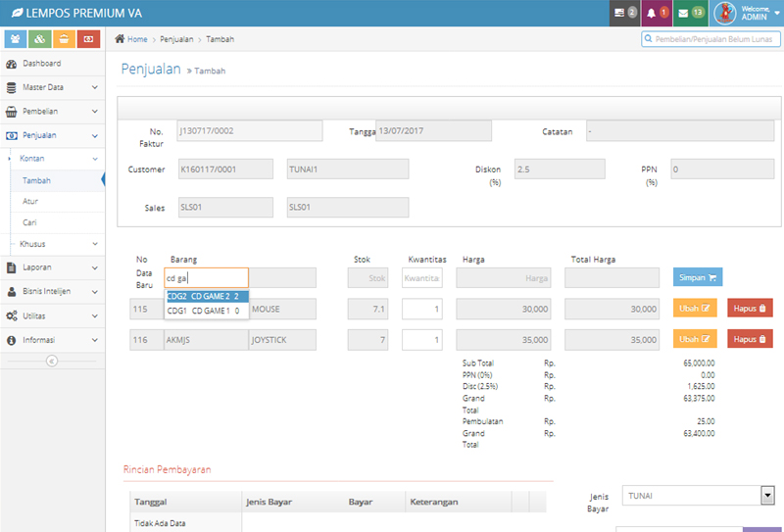Click the Master Data database icon

[x=11, y=87]
